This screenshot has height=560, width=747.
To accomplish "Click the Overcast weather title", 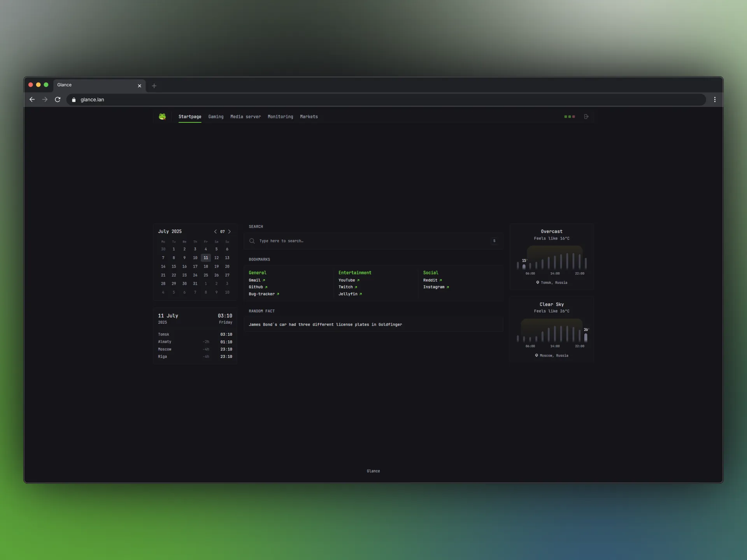I will pyautogui.click(x=552, y=231).
